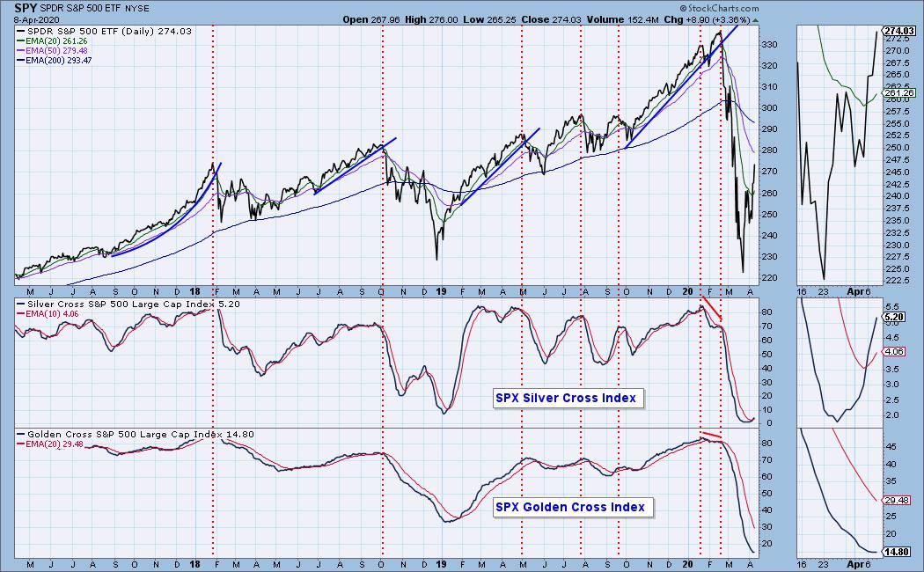Viewport: 924px width, 572px height.
Task: Click the 220 price axis label
Action: [769, 278]
